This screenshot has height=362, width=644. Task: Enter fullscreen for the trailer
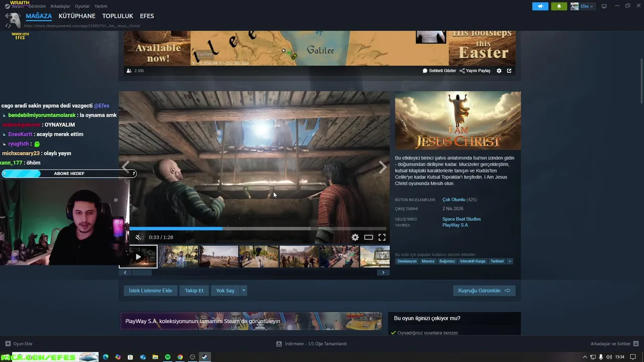tap(382, 237)
